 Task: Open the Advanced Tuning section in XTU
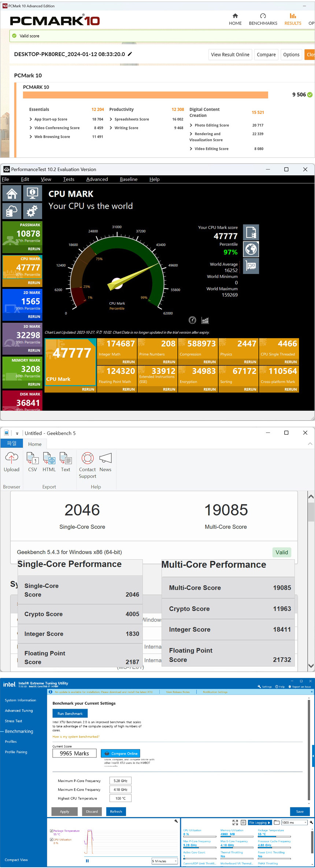19,711
